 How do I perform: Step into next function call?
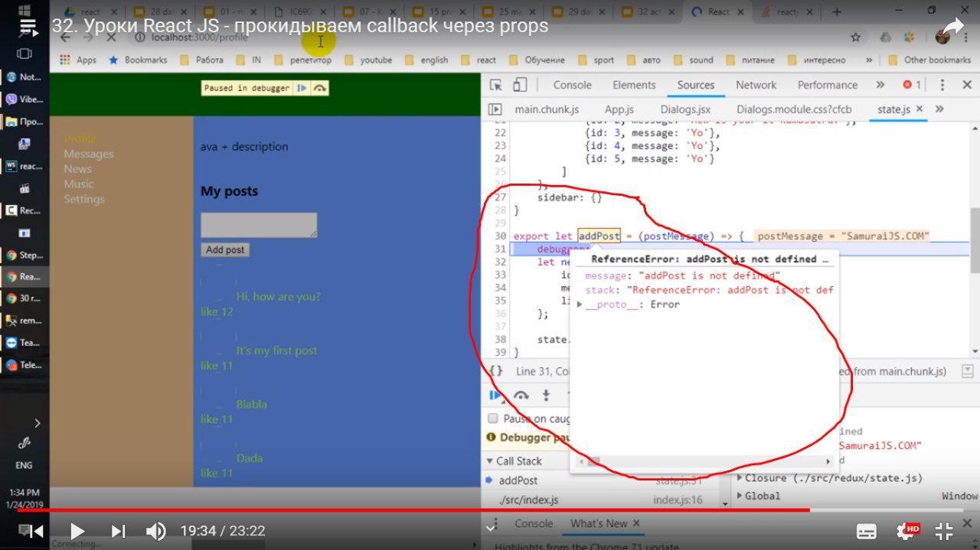pyautogui.click(x=546, y=395)
